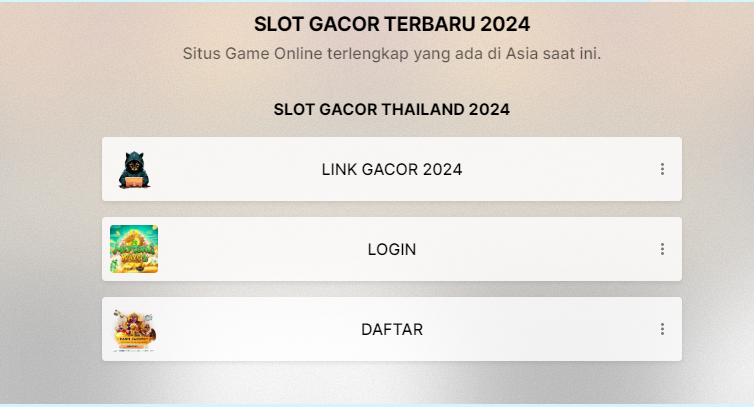Open three-dot menu for LINK GACOR 2024

point(662,170)
